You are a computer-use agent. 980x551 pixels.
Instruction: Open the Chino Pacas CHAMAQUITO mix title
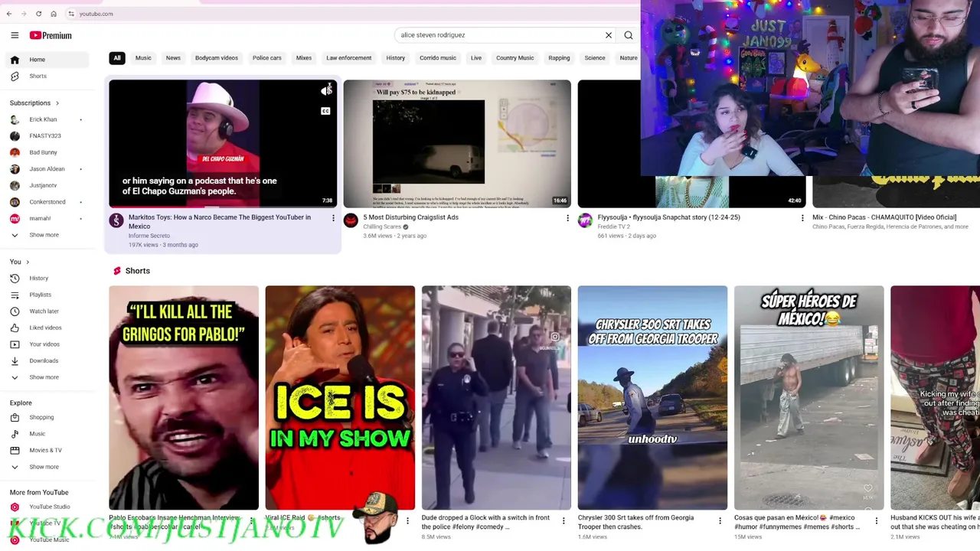(x=884, y=217)
